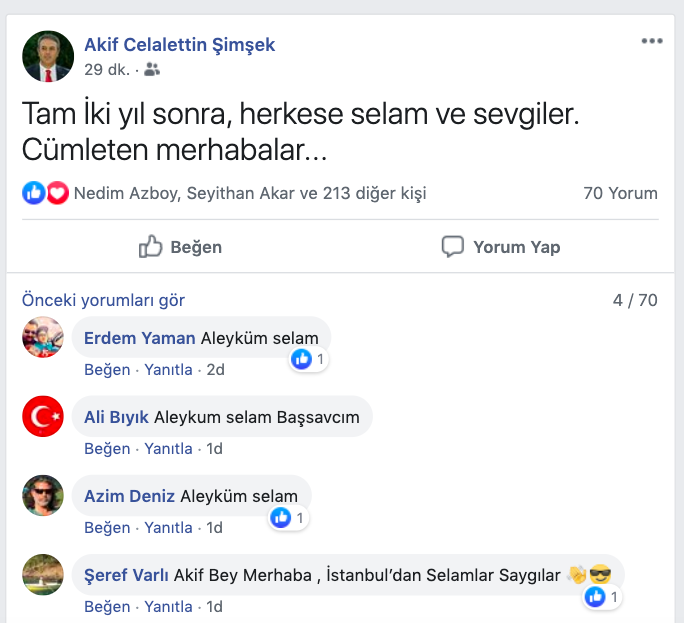Click the red heart reaction icon
This screenshot has height=623, width=684.
click(x=58, y=193)
